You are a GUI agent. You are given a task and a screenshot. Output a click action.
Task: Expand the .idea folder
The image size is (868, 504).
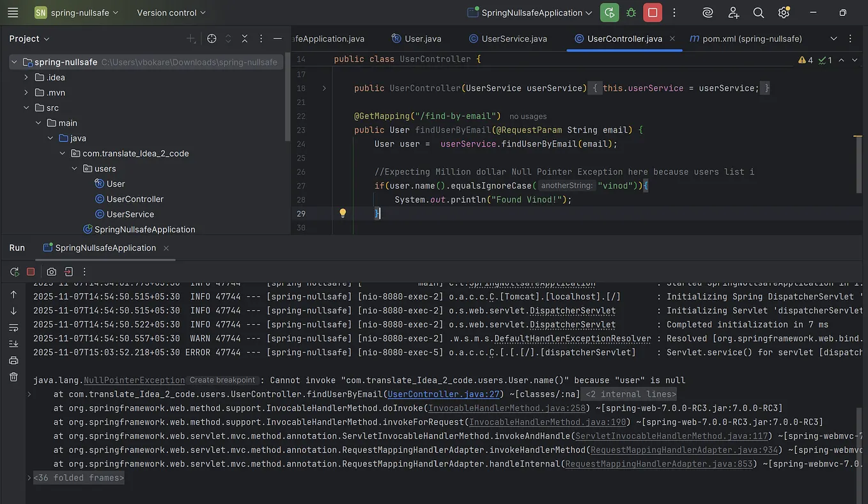point(26,77)
